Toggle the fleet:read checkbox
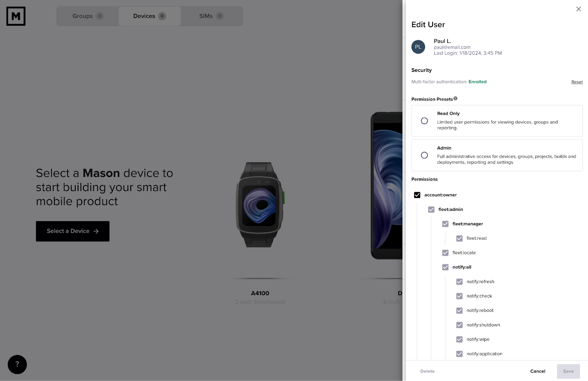 coord(459,239)
